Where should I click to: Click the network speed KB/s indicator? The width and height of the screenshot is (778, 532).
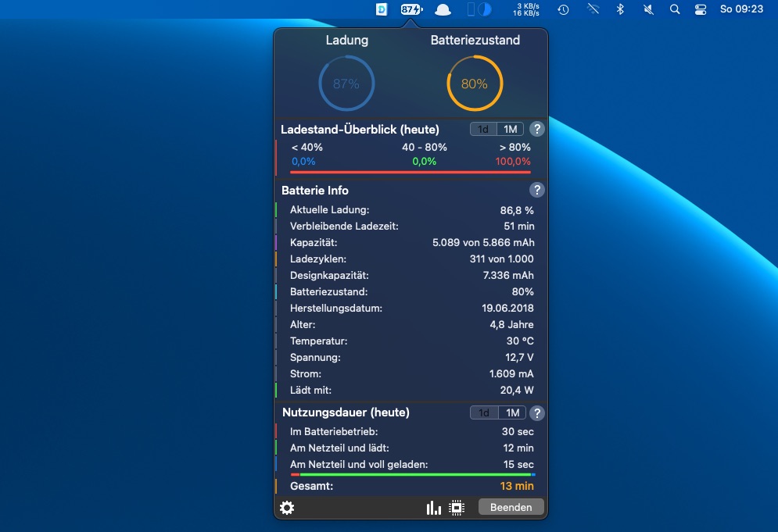click(x=526, y=9)
